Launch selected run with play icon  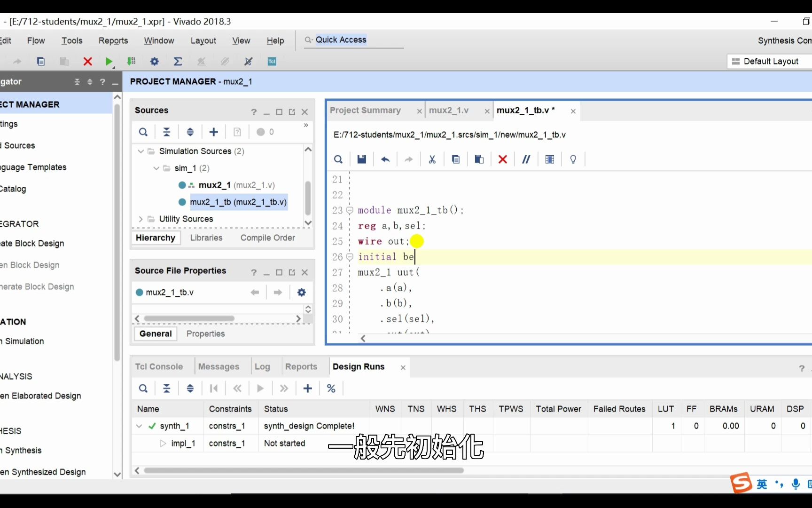(260, 389)
